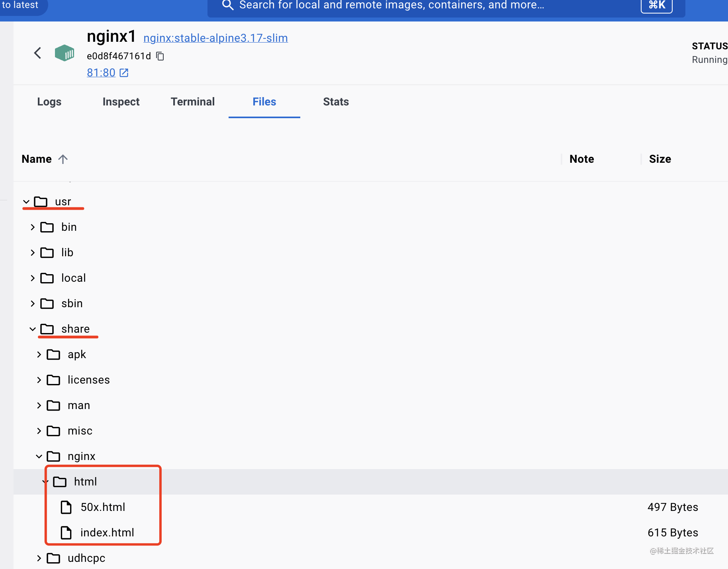Go back using the left arrow icon
Image resolution: width=728 pixels, height=569 pixels.
tap(38, 53)
